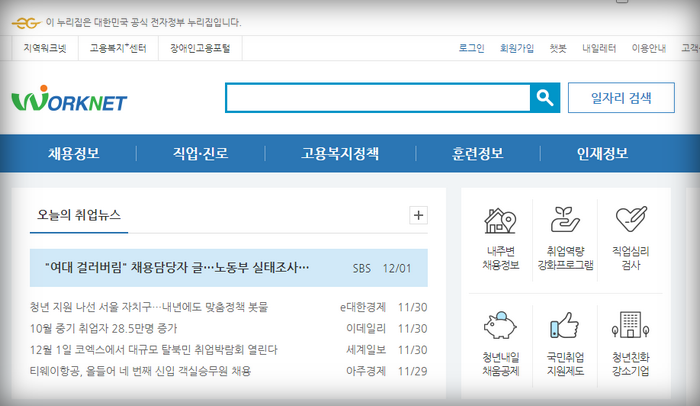
Task: Click the 세계일보 source label
Action: click(366, 350)
